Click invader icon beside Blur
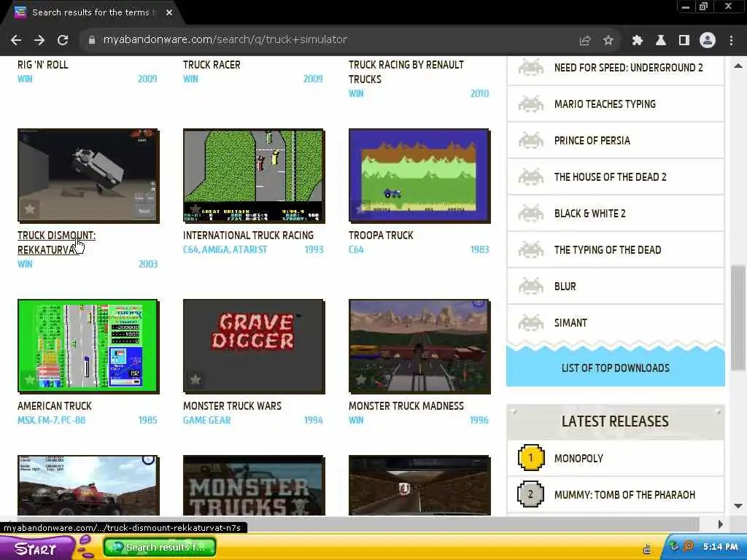This screenshot has width=747, height=560. click(531, 286)
